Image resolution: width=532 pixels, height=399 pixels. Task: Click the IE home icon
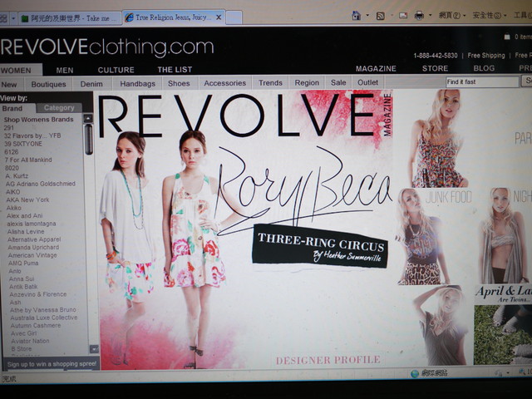pyautogui.click(x=357, y=15)
